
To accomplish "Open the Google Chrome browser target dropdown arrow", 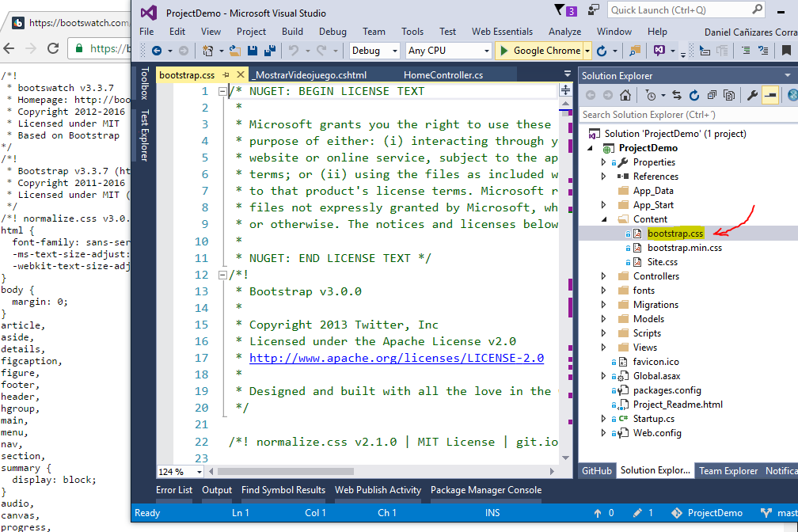I will (x=587, y=51).
